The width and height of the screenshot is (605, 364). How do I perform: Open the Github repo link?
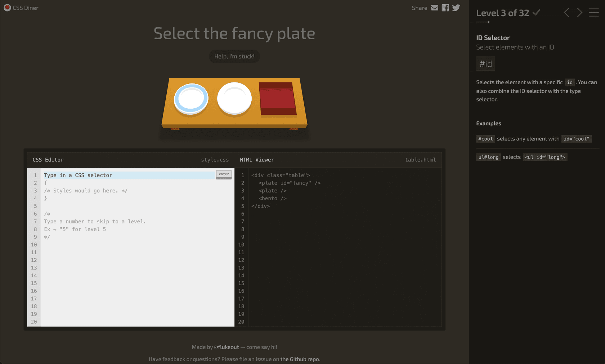[300, 359]
